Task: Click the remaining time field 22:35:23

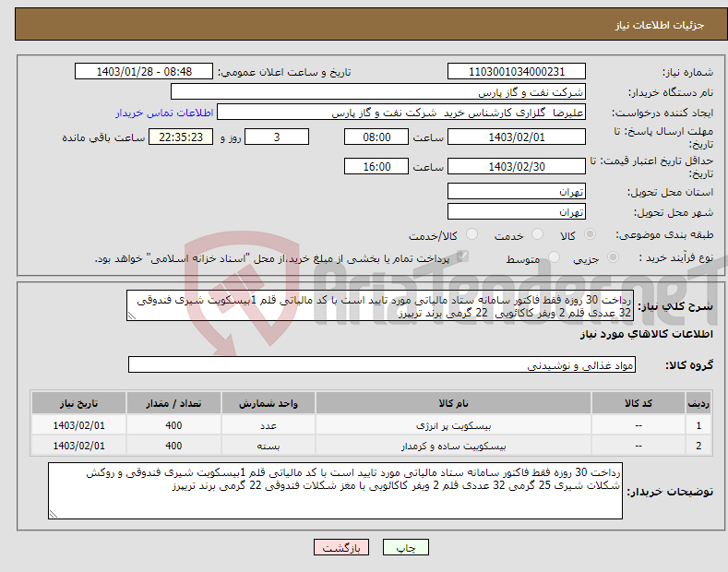Action: click(181, 137)
